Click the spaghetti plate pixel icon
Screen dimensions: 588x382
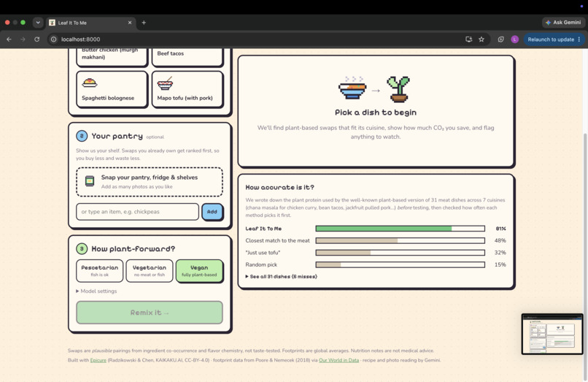click(89, 83)
